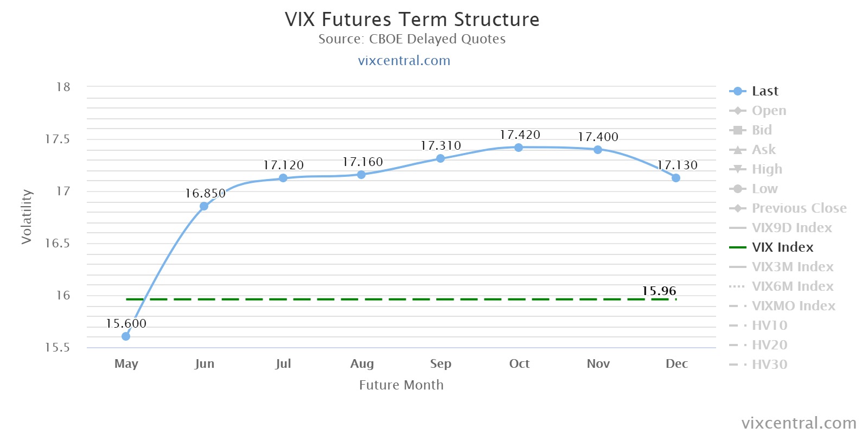
Task: Click the Dec data point at 17.130
Action: tap(676, 178)
